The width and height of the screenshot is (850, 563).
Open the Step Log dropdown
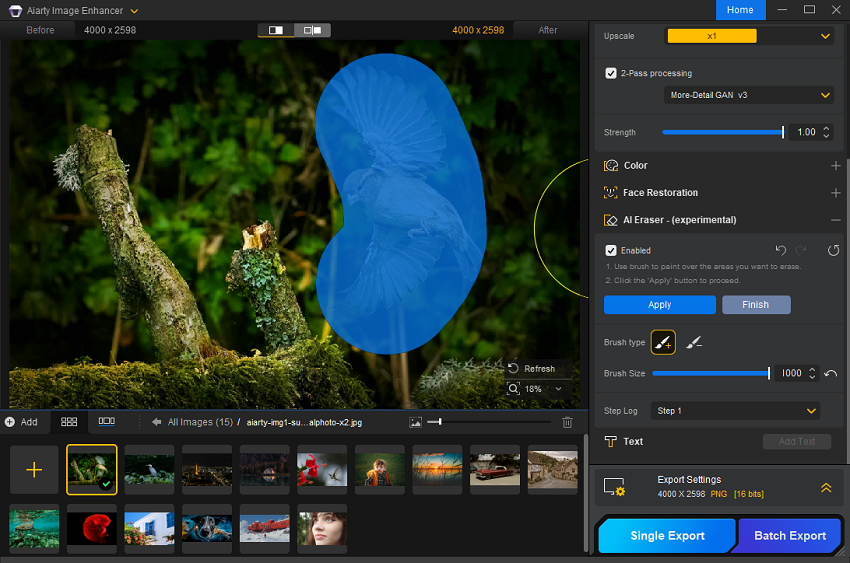tap(735, 411)
